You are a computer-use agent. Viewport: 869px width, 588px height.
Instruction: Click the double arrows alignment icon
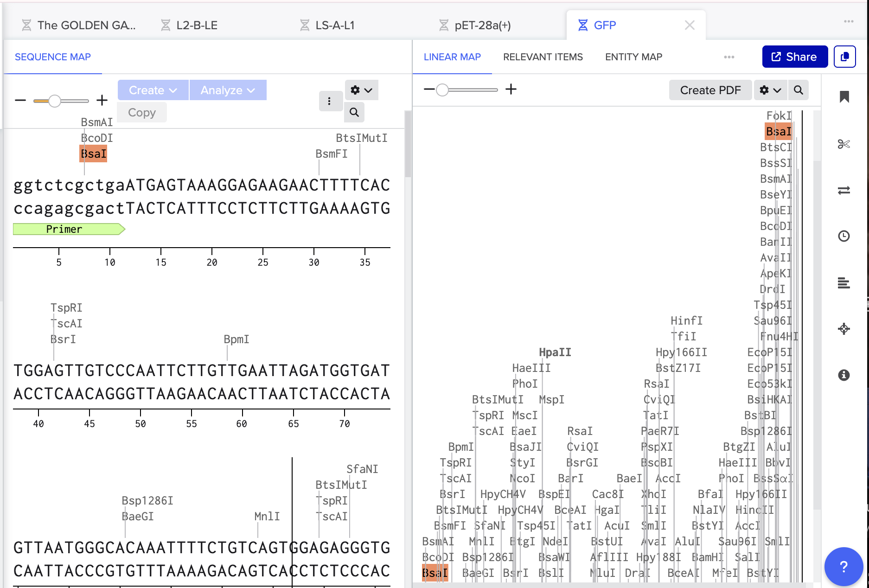click(x=844, y=191)
